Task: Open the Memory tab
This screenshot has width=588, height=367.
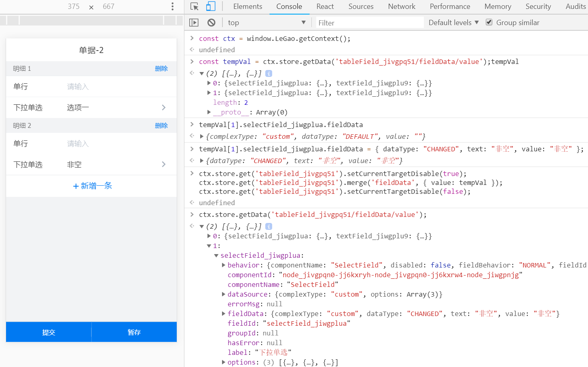Action: tap(498, 6)
